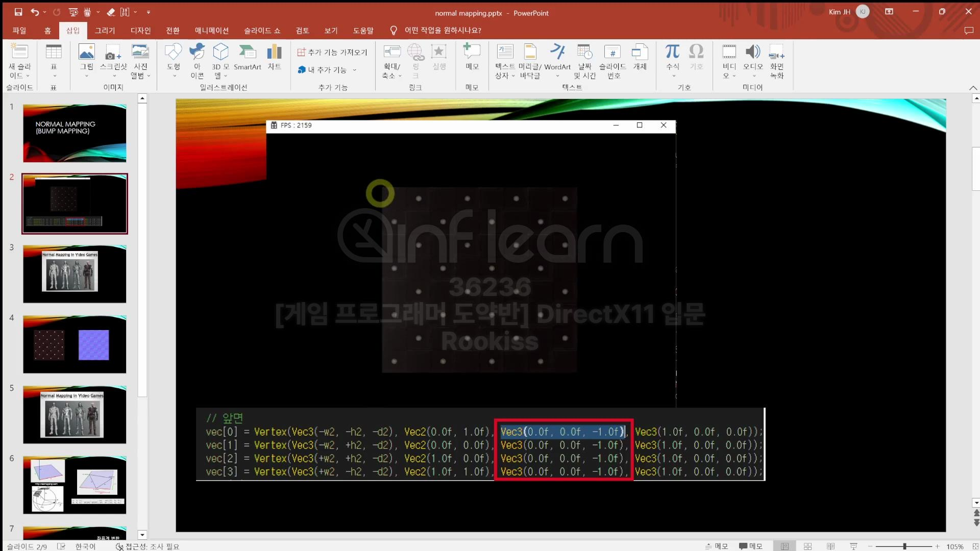Toggle the notes (메모) pane in status bar
The width and height of the screenshot is (980, 551).
coord(716,546)
